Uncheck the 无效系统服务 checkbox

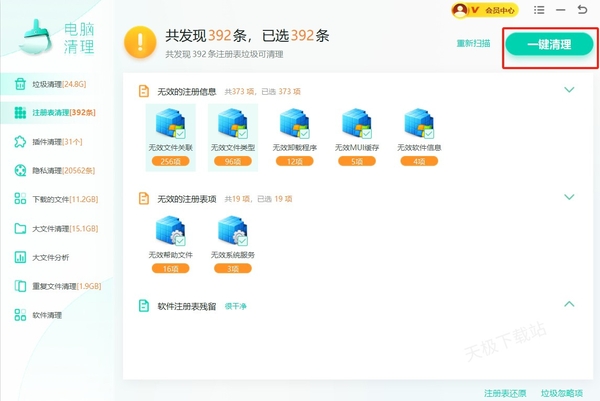(243, 241)
